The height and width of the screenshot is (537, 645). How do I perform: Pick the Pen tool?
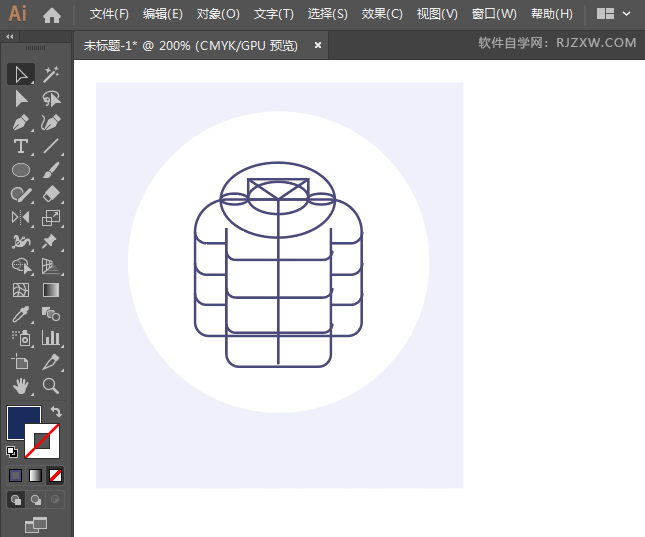pos(20,122)
